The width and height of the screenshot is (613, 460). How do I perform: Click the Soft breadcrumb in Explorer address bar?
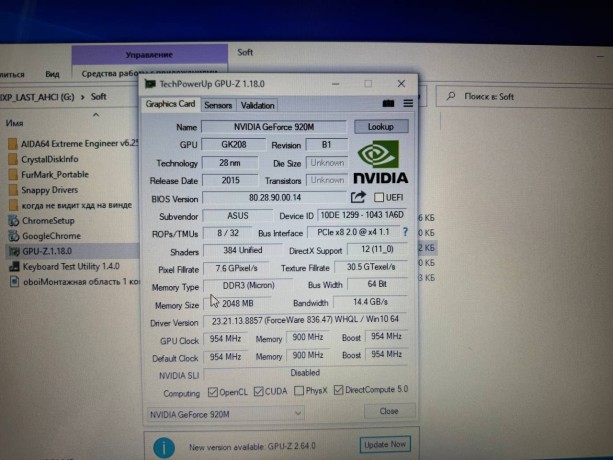pos(99,97)
